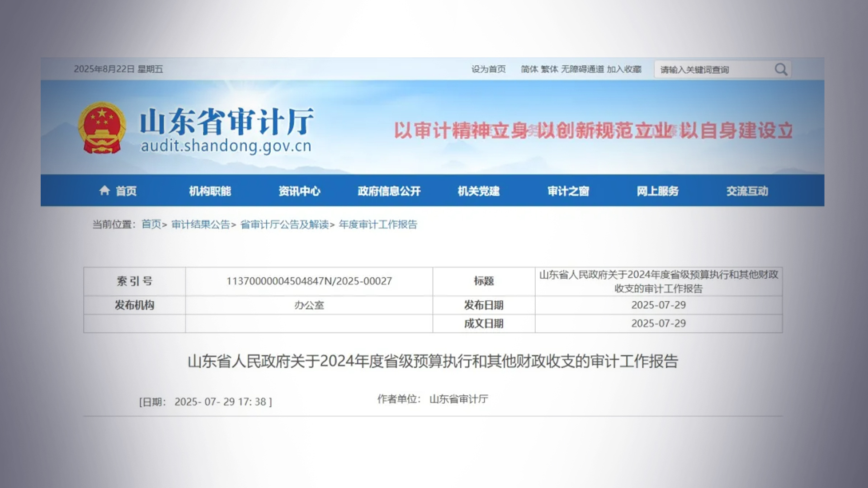Screen dimensions: 868x488
Task: Open 政府信息公开 navigation menu
Action: [x=389, y=191]
